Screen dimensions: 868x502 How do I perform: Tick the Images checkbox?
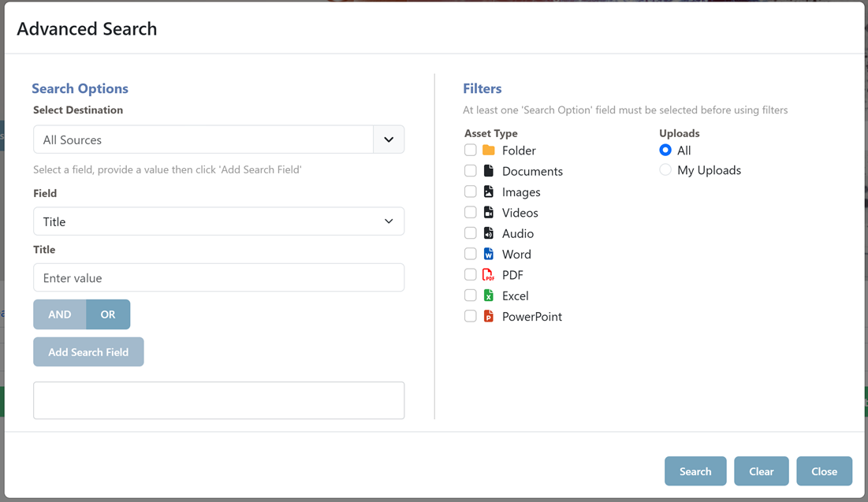click(470, 192)
